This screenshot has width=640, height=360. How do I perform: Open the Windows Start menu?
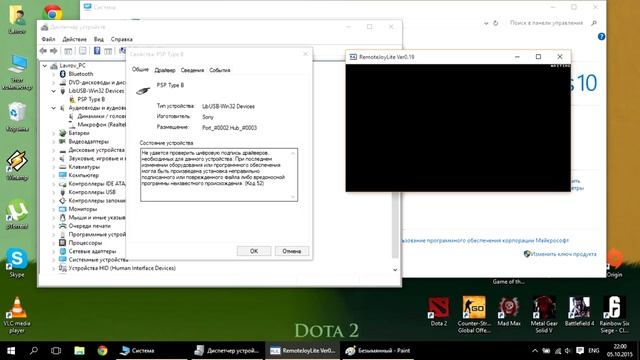point(11,351)
